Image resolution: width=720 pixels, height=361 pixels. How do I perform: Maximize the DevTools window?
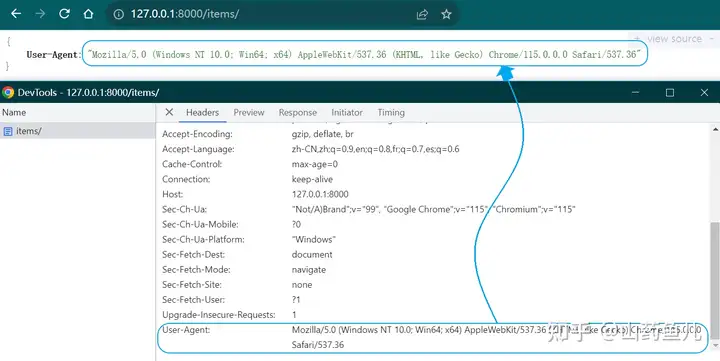point(670,92)
